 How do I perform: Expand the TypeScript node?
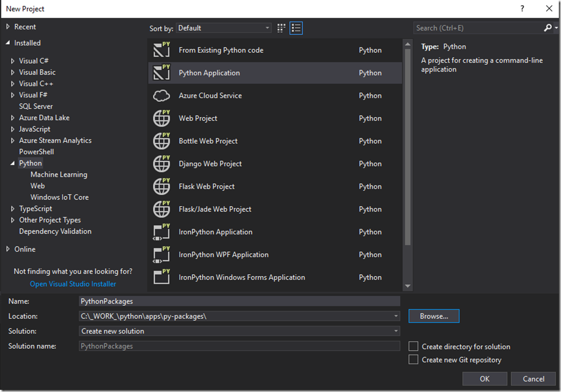[13, 209]
